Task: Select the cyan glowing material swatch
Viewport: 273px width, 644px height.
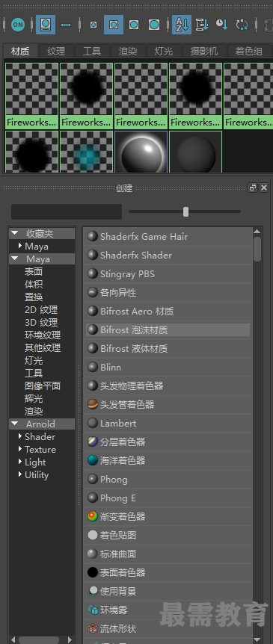Action: tap(86, 152)
